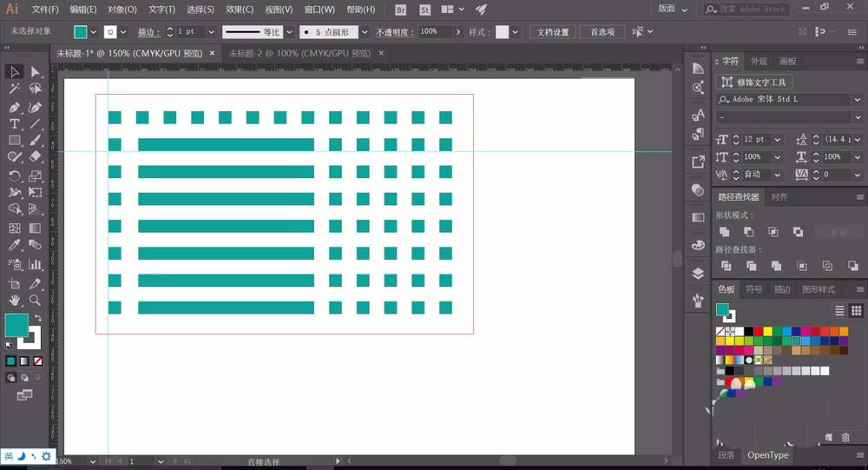
Task: Click 首选项 button
Action: [602, 32]
